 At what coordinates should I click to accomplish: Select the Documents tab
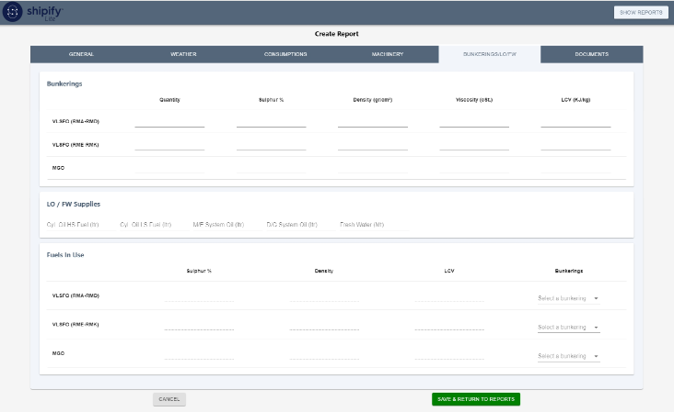[x=591, y=54]
